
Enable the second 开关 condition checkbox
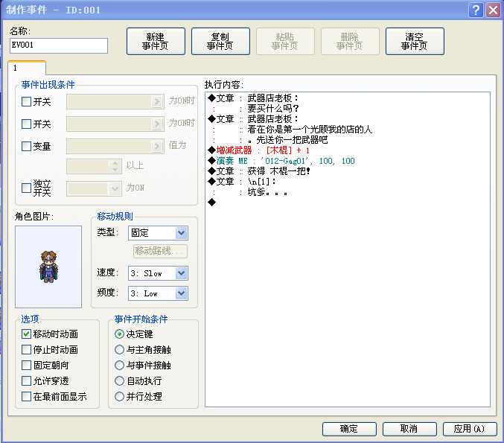point(26,124)
